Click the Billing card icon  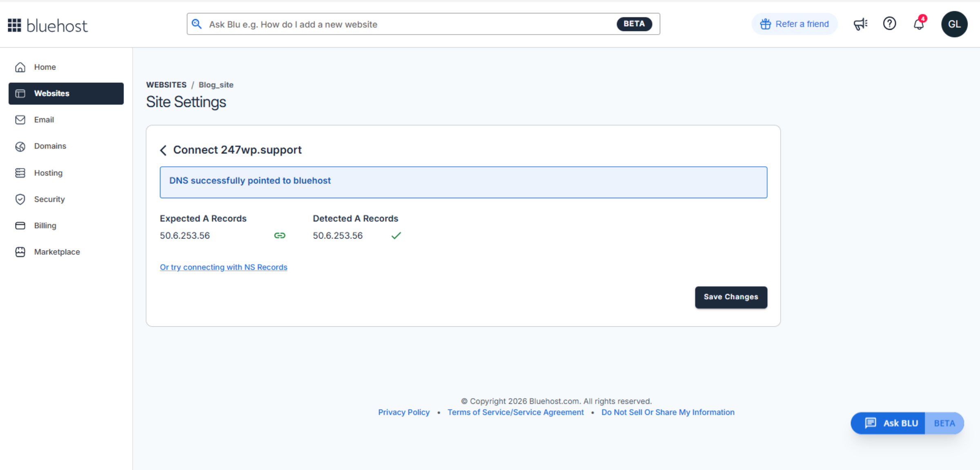20,225
